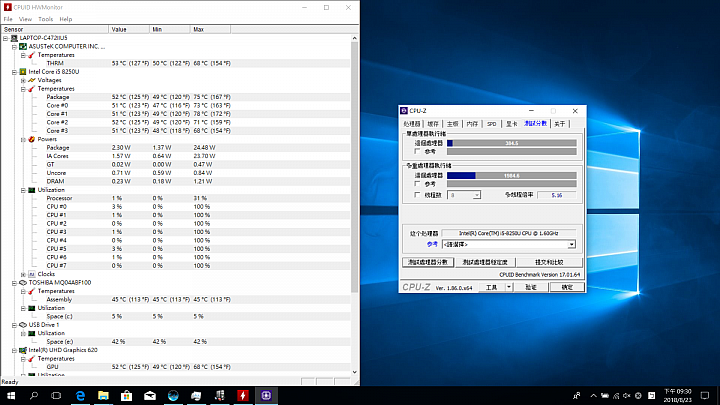Collapse the USB Drive 1 node
This screenshot has height=405, width=720.
tap(14, 325)
